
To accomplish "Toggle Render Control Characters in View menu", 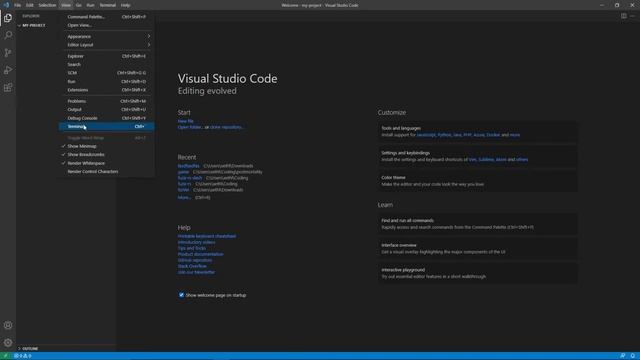I will click(107, 172).
